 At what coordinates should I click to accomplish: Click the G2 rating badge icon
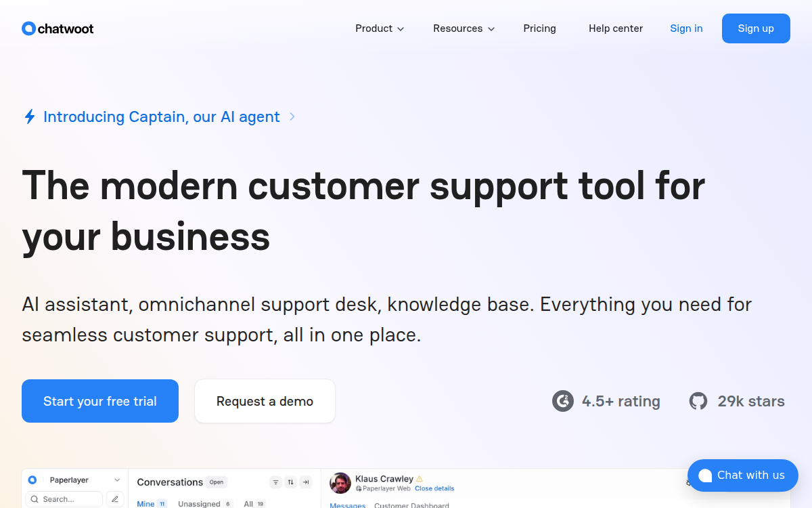pos(563,401)
